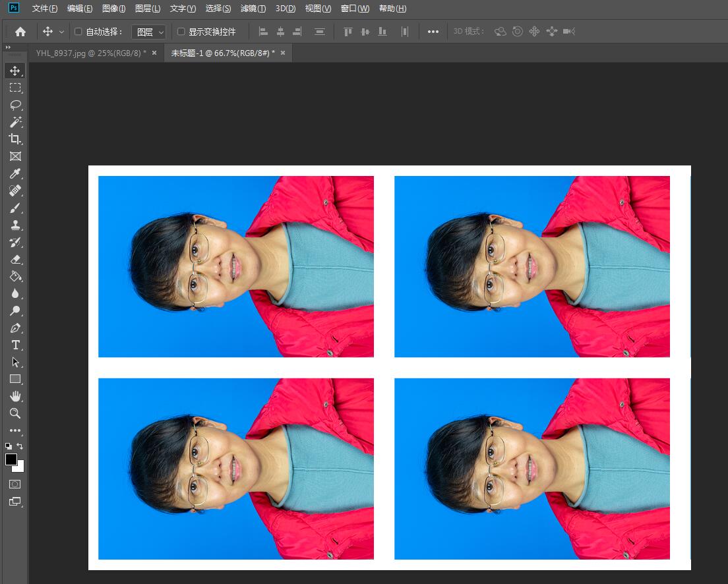Select the Clone Stamp tool
Image resolution: width=728 pixels, height=584 pixels.
click(x=15, y=225)
